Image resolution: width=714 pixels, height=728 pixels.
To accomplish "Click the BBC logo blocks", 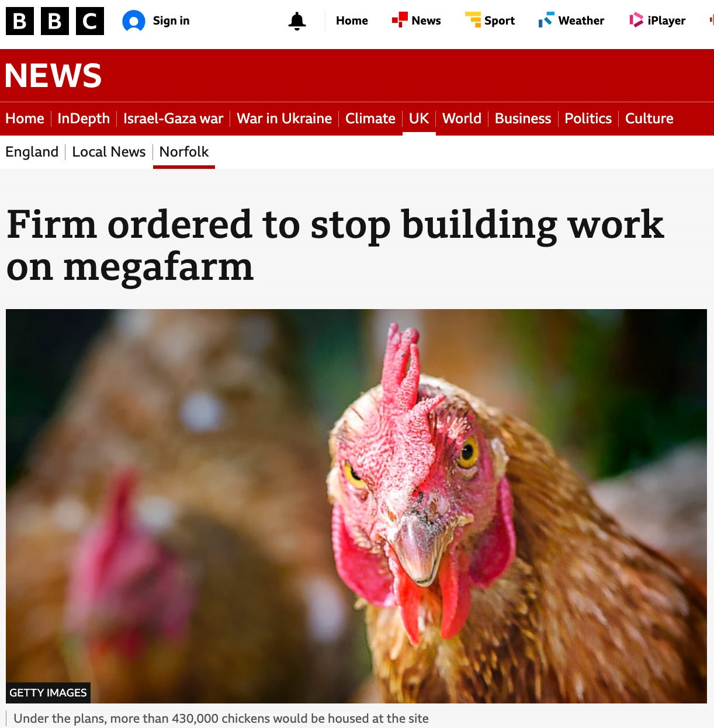I will (55, 21).
